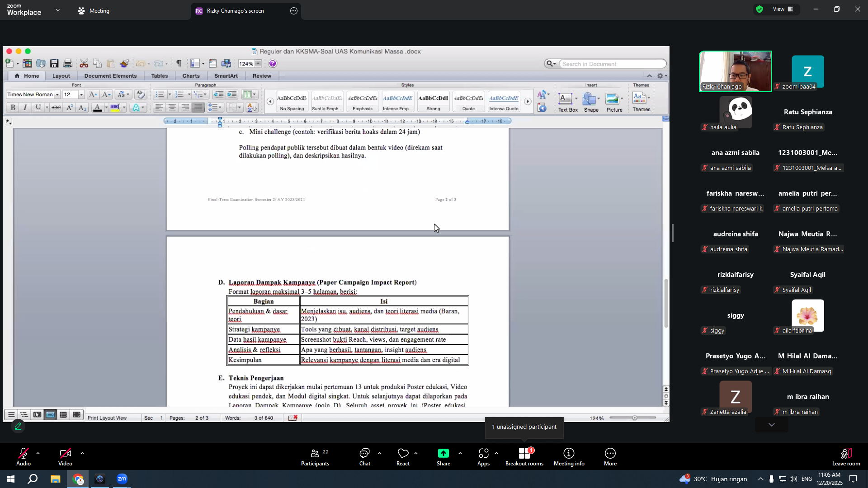Image resolution: width=868 pixels, height=488 pixels.
Task: Apply the Intense Quote style
Action: pyautogui.click(x=504, y=102)
